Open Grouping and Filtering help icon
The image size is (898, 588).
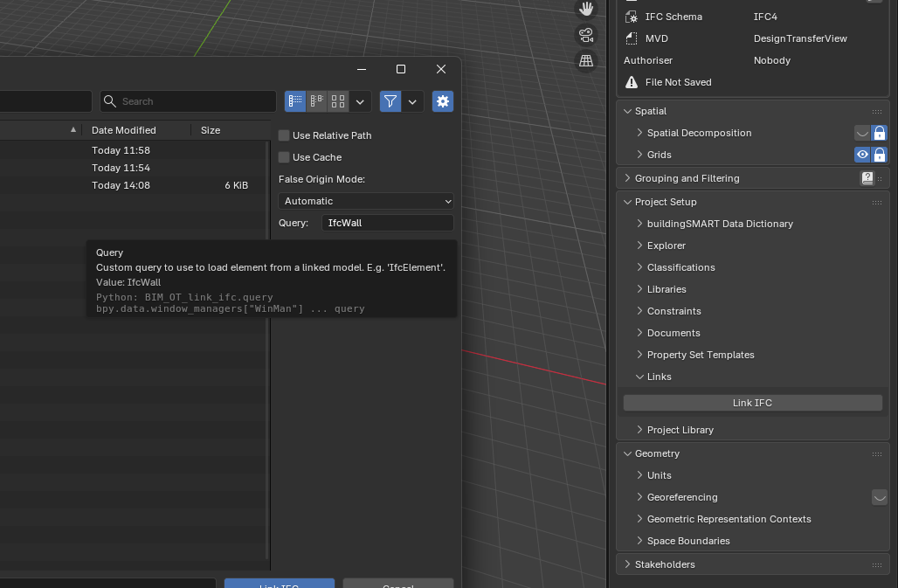tap(867, 178)
